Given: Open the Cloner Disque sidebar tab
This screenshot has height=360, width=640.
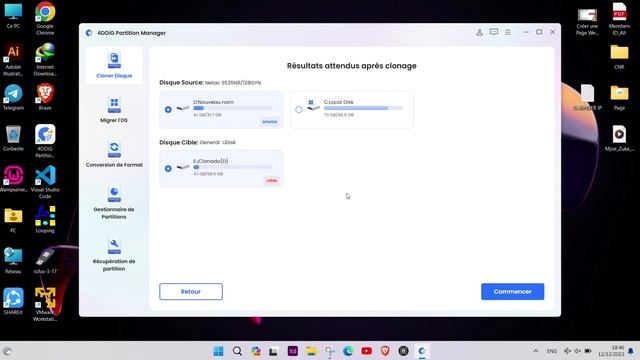Looking at the screenshot, I should point(114,65).
